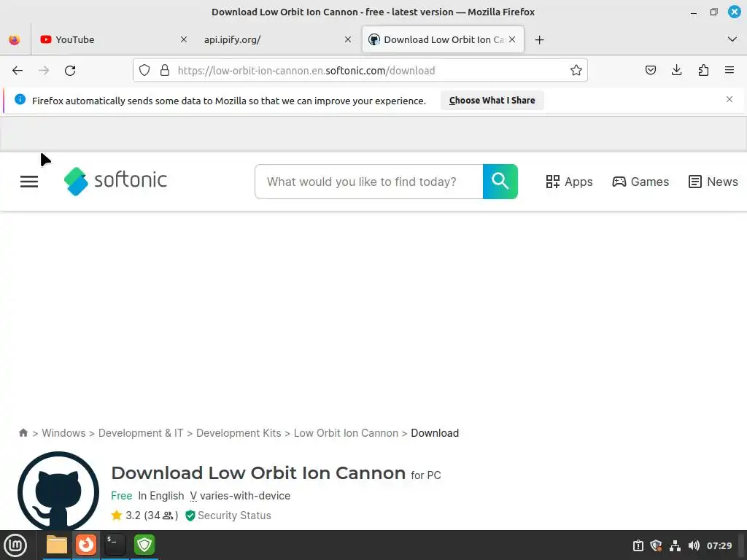
Task: Switch to Firefox in the taskbar
Action: click(86, 545)
